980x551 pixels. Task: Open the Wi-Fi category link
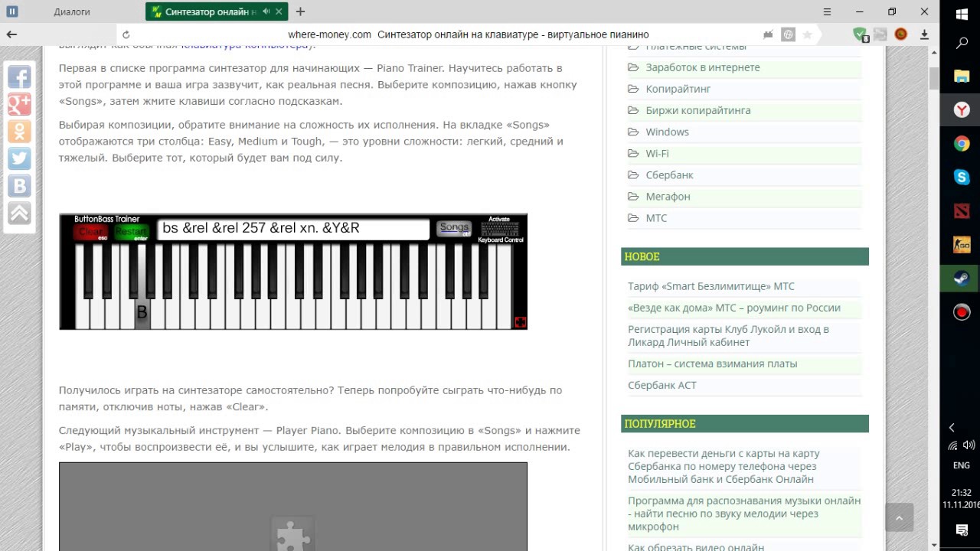pos(657,153)
